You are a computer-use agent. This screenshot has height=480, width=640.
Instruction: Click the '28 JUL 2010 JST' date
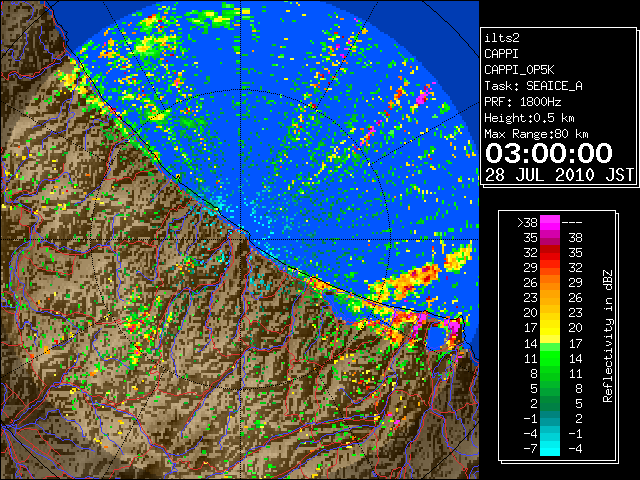point(559,175)
